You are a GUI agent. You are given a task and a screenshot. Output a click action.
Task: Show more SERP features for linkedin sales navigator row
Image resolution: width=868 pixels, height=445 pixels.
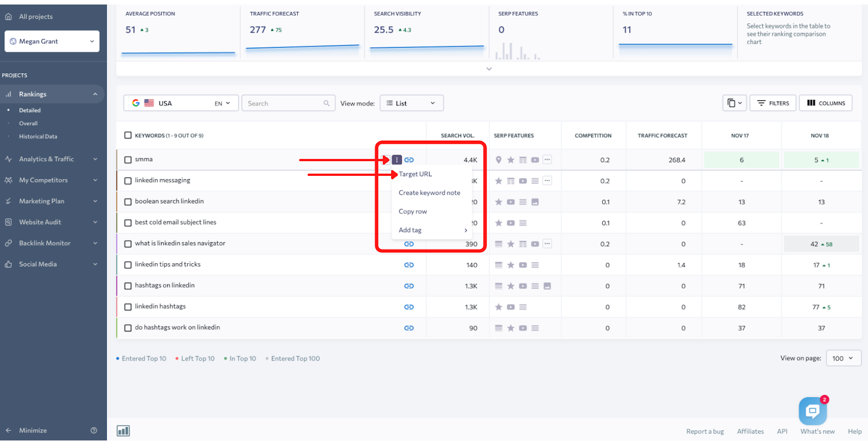[x=547, y=244]
